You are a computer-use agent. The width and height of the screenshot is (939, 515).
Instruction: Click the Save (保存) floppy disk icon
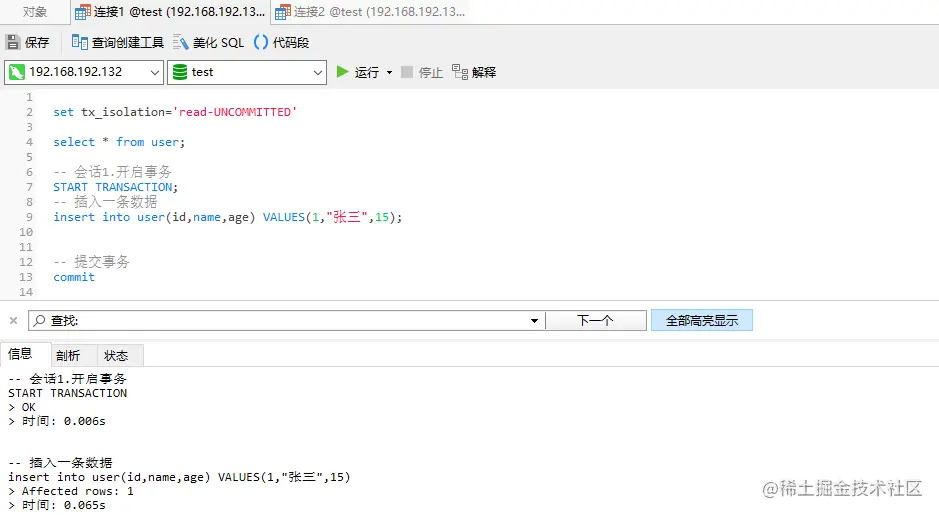(x=13, y=42)
